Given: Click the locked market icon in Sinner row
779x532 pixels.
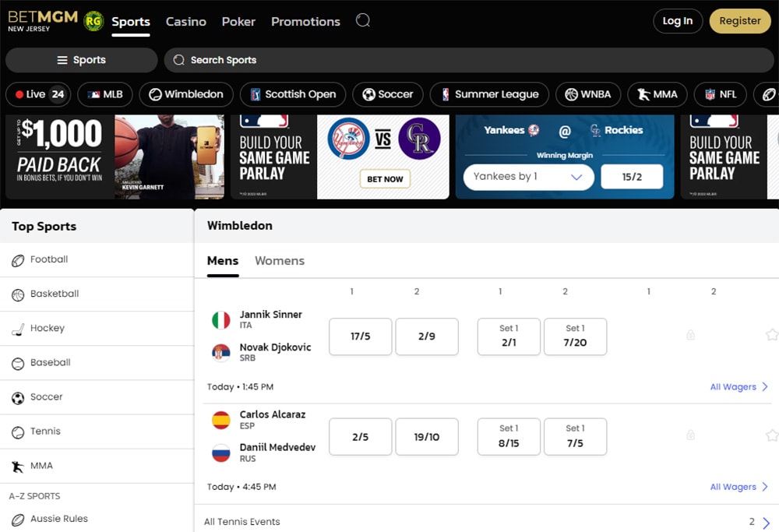Looking at the screenshot, I should click(x=690, y=335).
